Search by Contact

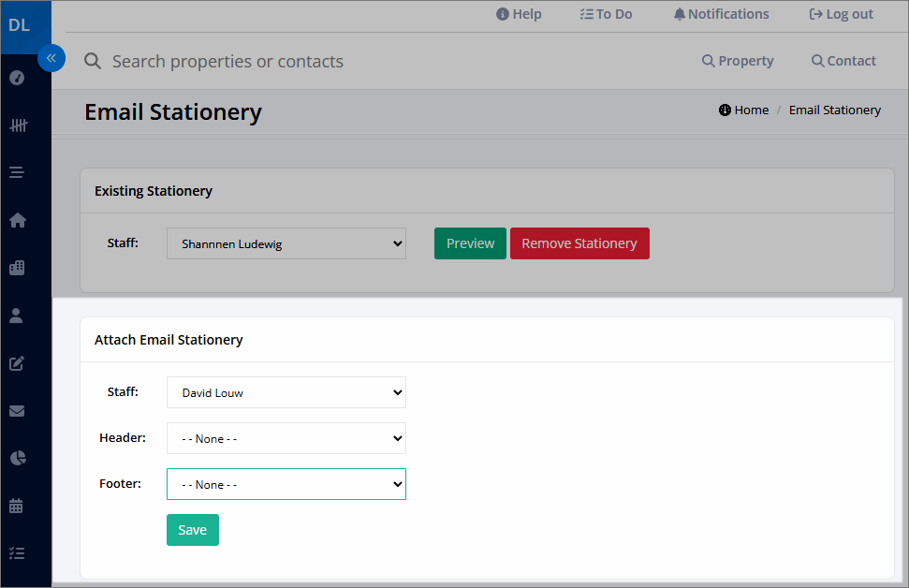point(843,61)
